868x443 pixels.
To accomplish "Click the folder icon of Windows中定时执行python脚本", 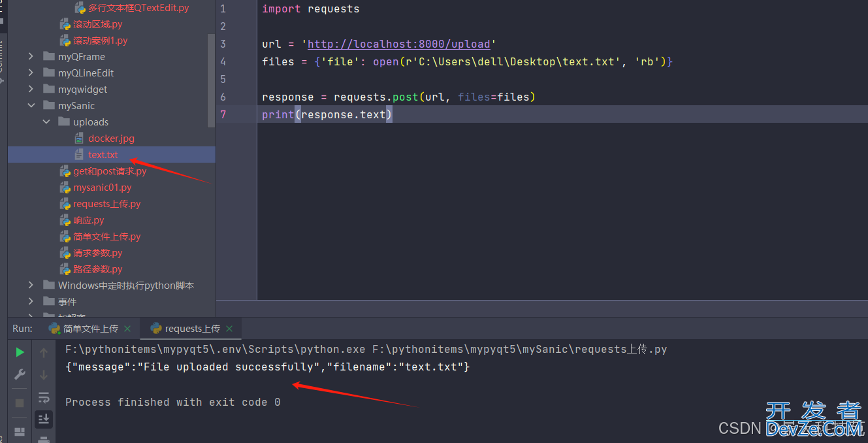I will click(x=48, y=285).
